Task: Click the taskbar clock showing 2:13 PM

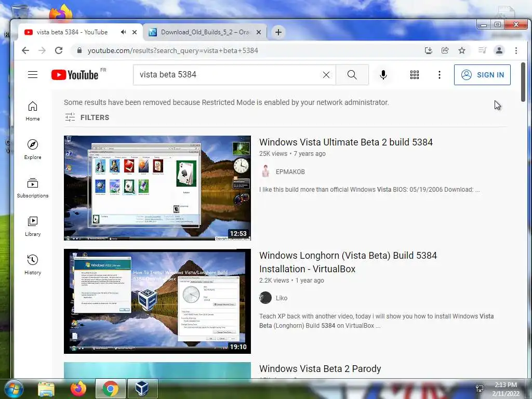Action: [506, 389]
